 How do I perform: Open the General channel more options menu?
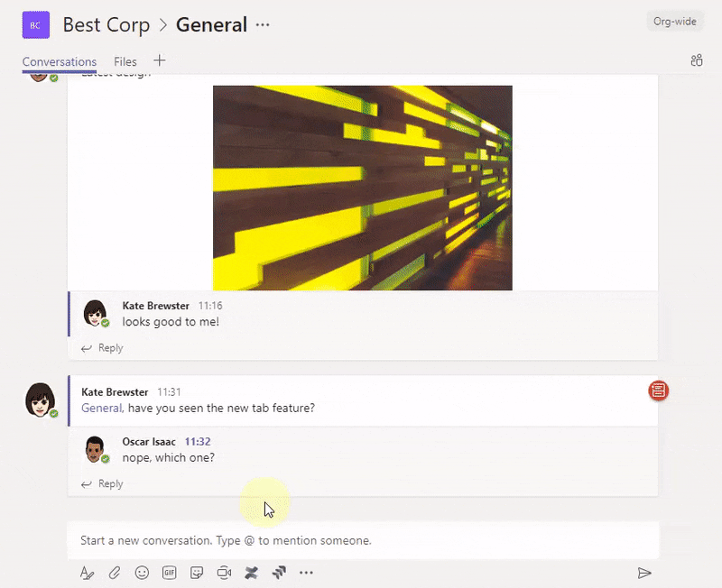click(263, 25)
